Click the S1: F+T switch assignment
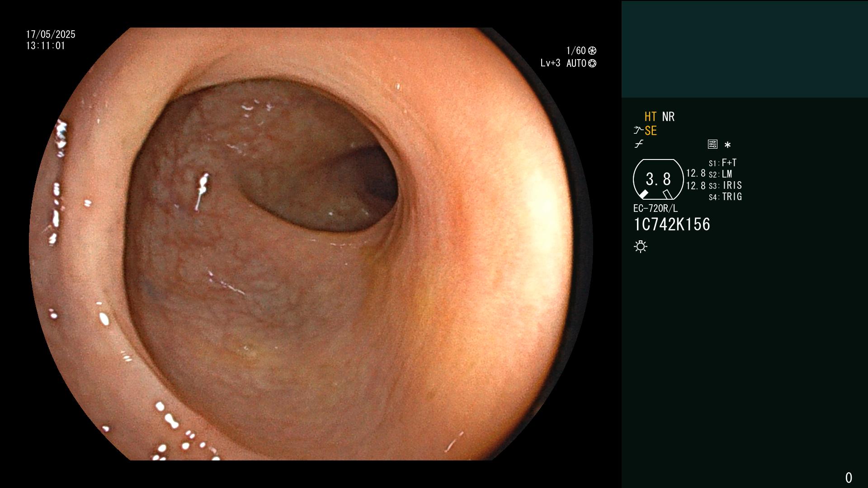 point(723,163)
